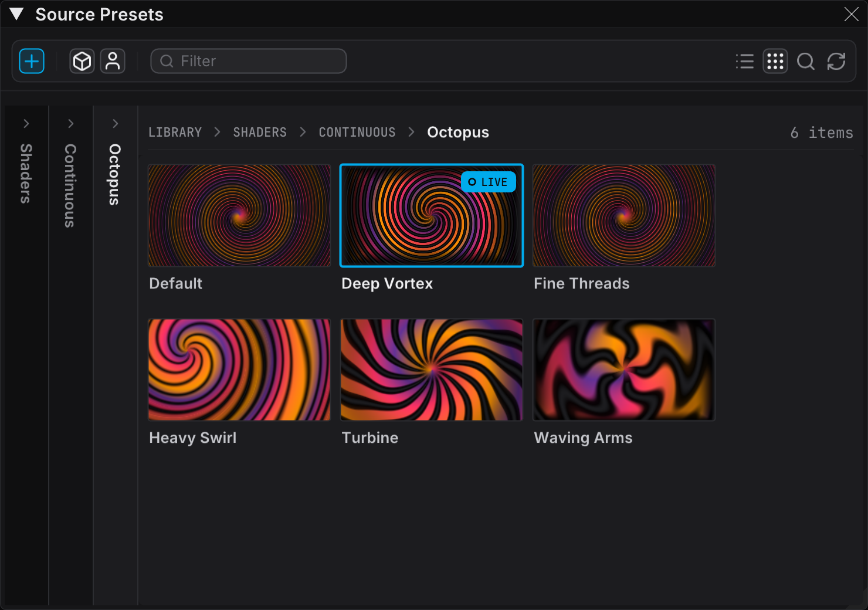Viewport: 868px width, 610px height.
Task: Click the Source Presets panel title
Action: click(x=100, y=14)
